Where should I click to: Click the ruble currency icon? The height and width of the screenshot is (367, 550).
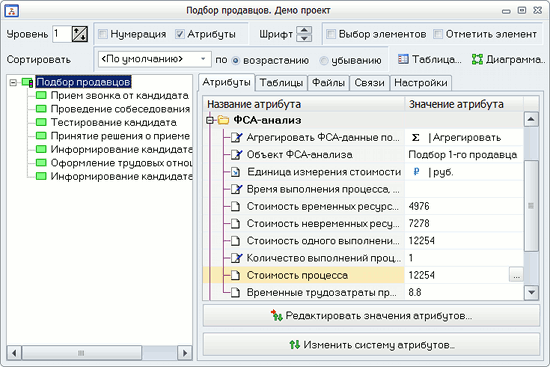click(x=416, y=172)
